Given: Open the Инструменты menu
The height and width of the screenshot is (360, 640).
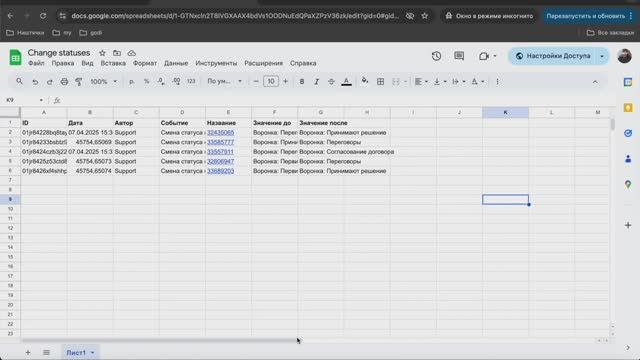Looking at the screenshot, I should coord(216,63).
